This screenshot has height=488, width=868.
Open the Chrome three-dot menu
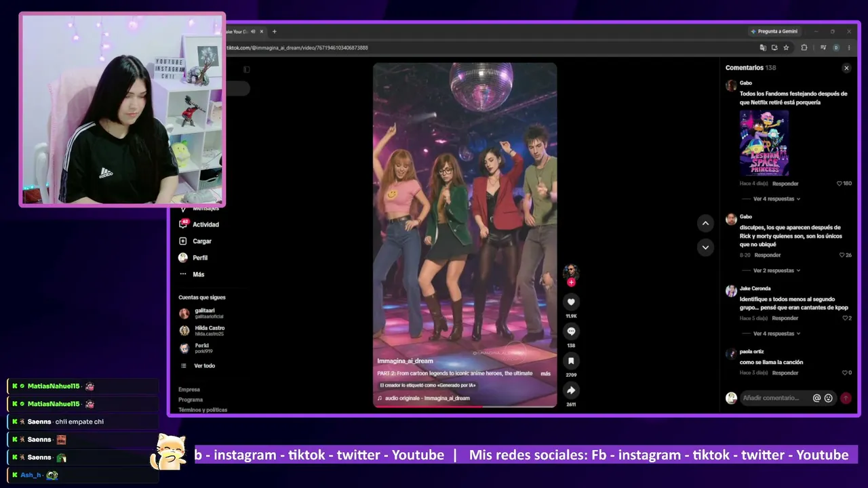[x=848, y=47]
